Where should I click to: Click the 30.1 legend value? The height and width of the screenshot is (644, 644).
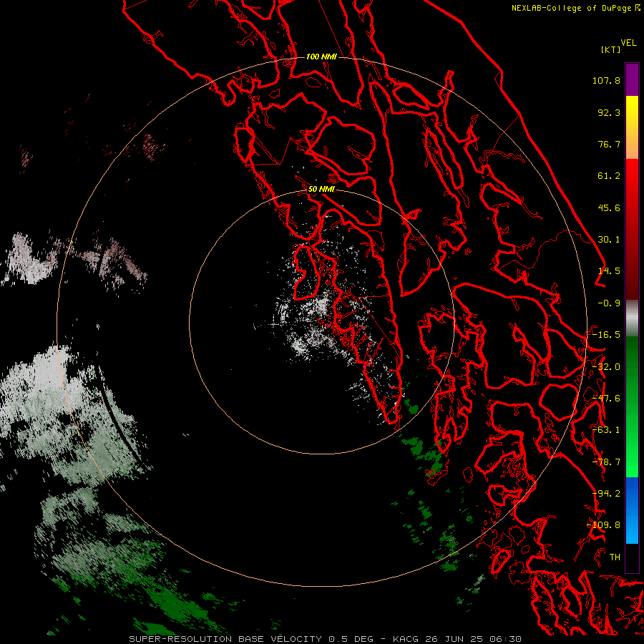[609, 240]
